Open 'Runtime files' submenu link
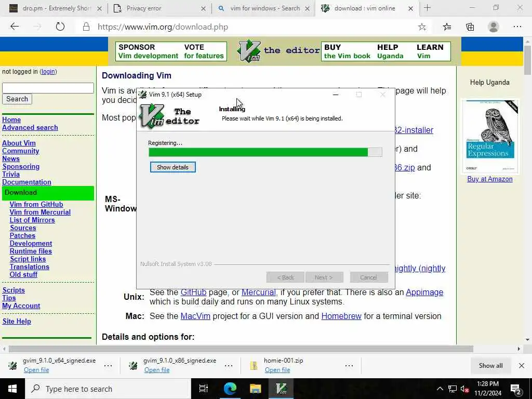Image resolution: width=532 pixels, height=399 pixels. coord(31,251)
